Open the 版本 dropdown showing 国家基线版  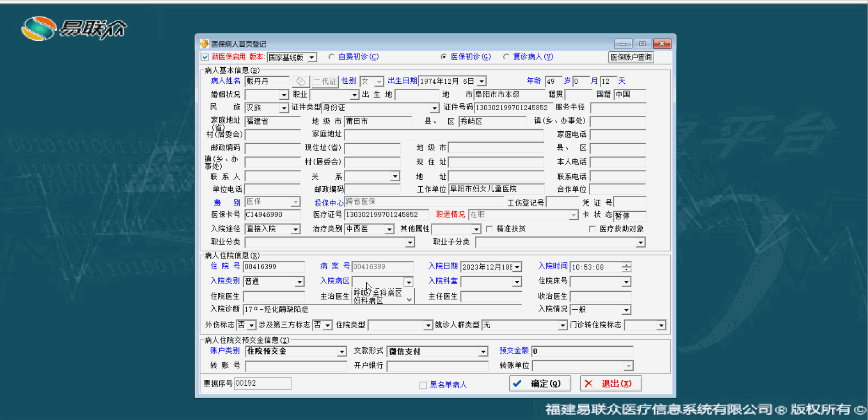(x=312, y=58)
